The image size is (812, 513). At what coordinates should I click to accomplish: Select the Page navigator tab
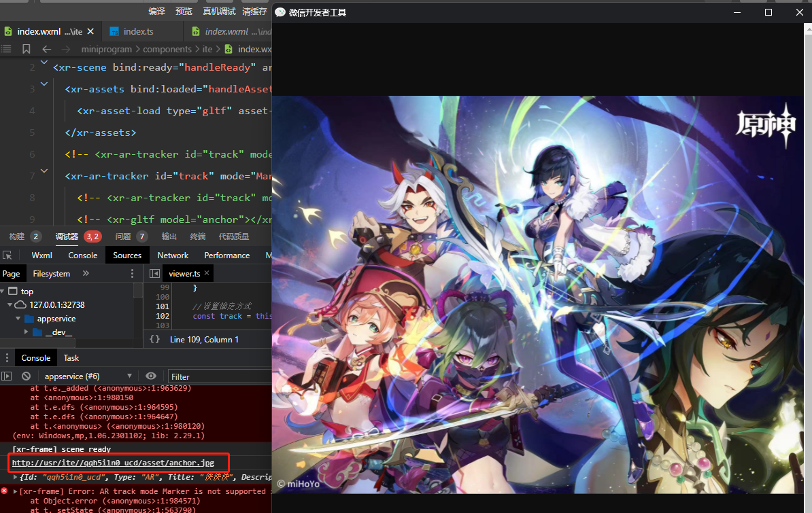(12, 274)
